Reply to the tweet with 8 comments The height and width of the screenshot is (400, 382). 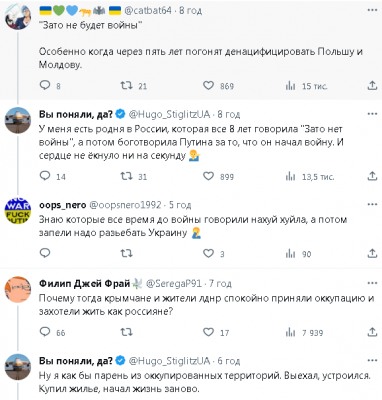pyautogui.click(x=45, y=85)
